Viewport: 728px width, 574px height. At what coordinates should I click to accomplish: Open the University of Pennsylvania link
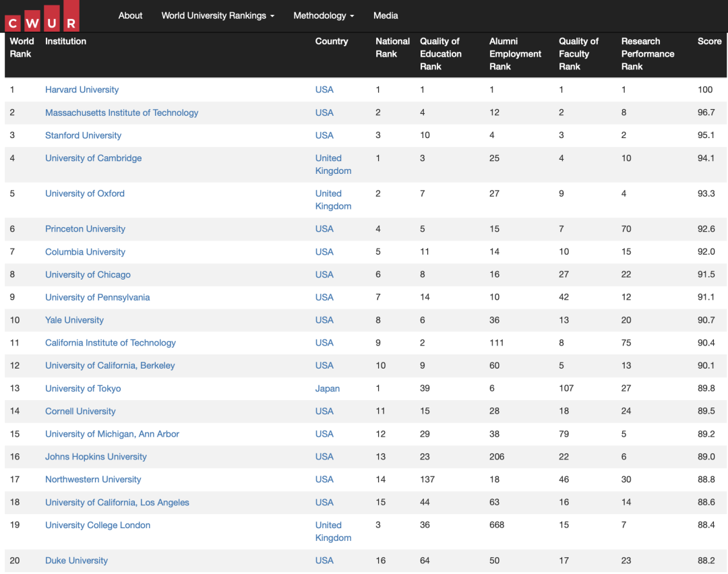(98, 297)
